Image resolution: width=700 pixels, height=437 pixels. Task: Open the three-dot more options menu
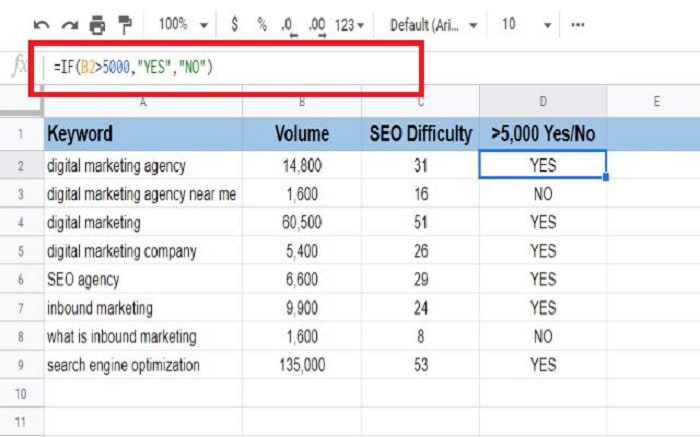pos(578,24)
